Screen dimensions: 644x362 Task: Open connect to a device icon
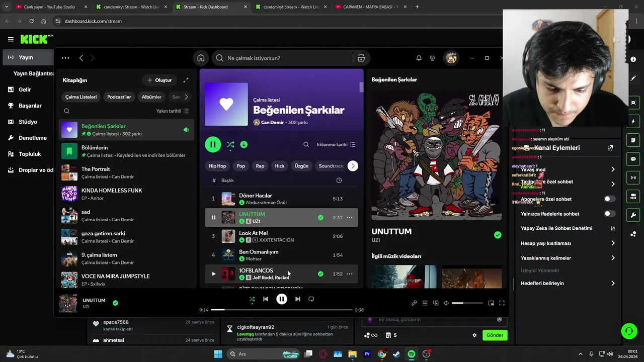point(436,303)
